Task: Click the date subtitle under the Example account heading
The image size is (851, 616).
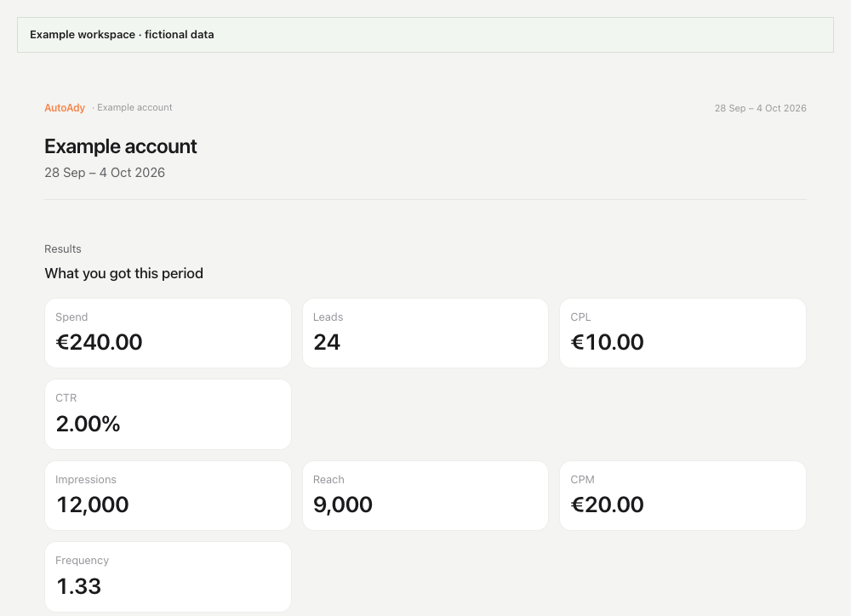Action: (105, 173)
